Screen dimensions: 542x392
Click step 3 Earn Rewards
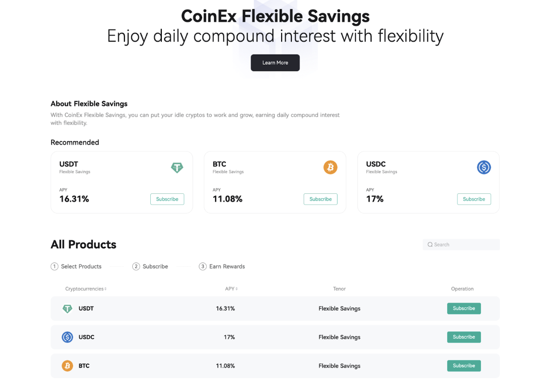click(222, 267)
